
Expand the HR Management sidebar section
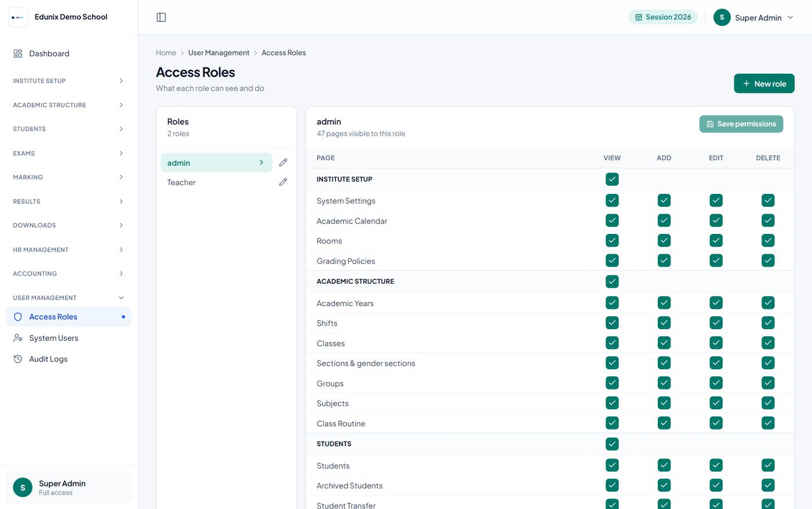68,250
